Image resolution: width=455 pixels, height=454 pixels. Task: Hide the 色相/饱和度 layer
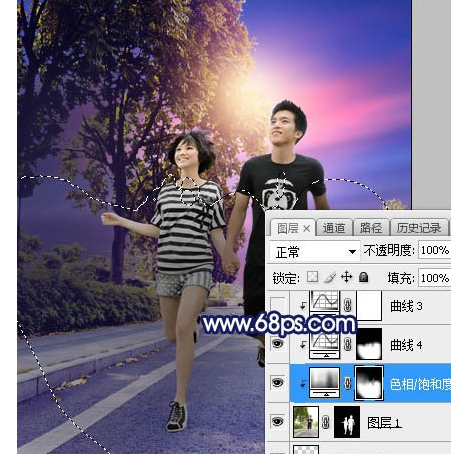(278, 382)
